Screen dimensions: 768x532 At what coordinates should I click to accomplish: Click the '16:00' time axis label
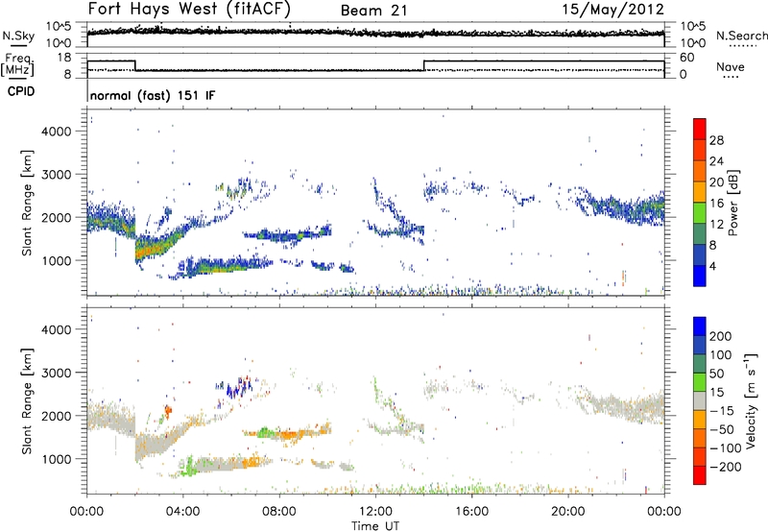coord(471,512)
